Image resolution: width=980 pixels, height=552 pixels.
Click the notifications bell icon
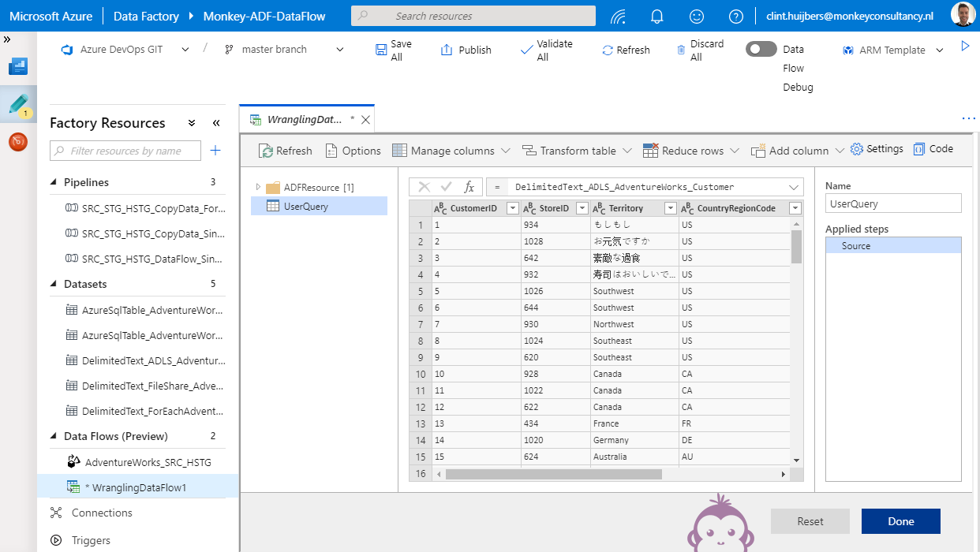point(656,16)
